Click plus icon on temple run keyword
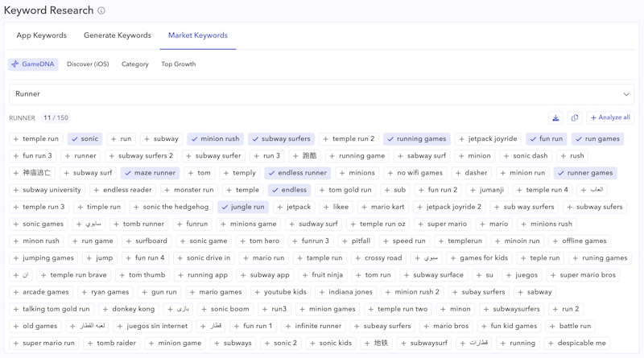Image resolution: width=644 pixels, height=358 pixels. [x=16, y=139]
